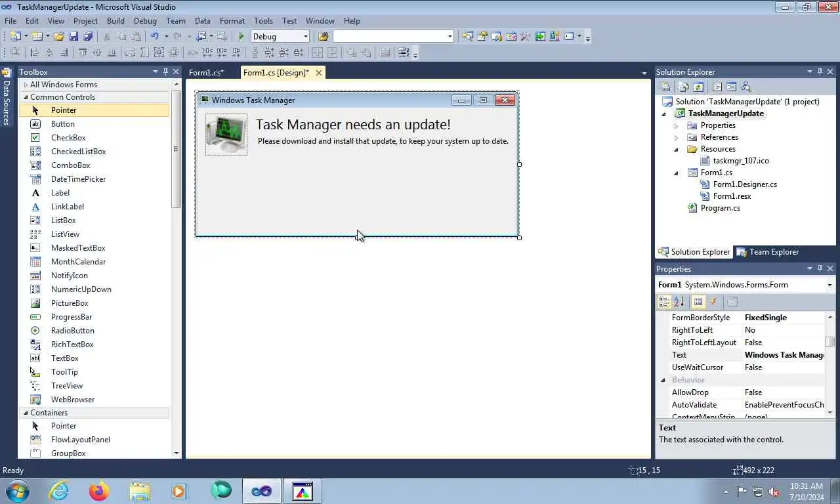
Task: Save Form1 with the single floppy disk icon
Action: click(x=73, y=37)
